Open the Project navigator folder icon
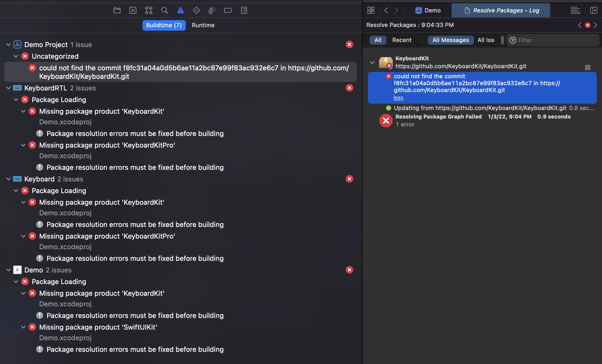The height and width of the screenshot is (364, 602). click(117, 10)
